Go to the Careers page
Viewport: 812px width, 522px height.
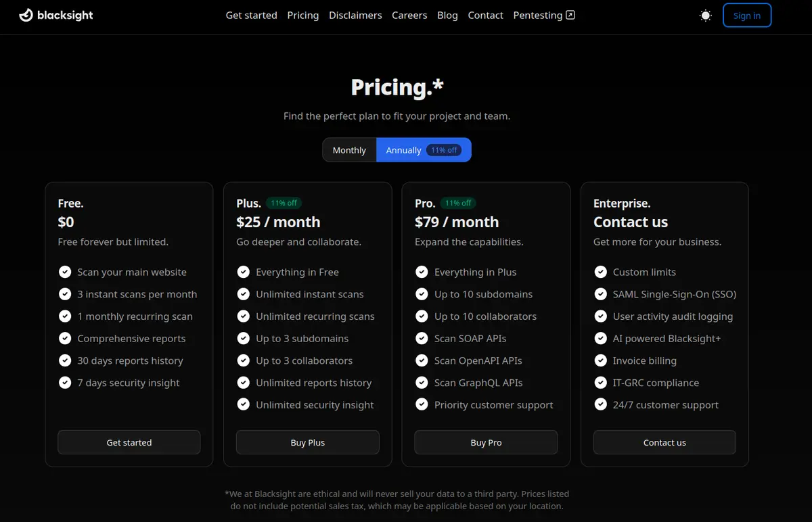point(409,15)
